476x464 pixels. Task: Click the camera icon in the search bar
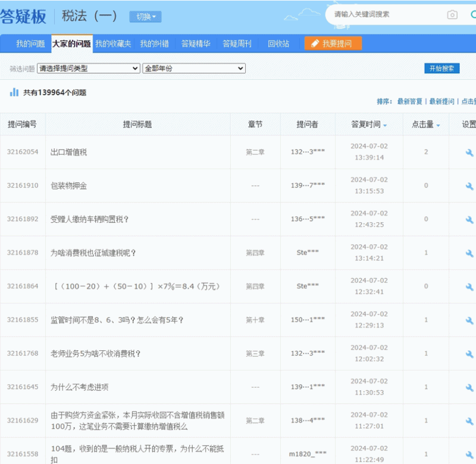(452, 15)
